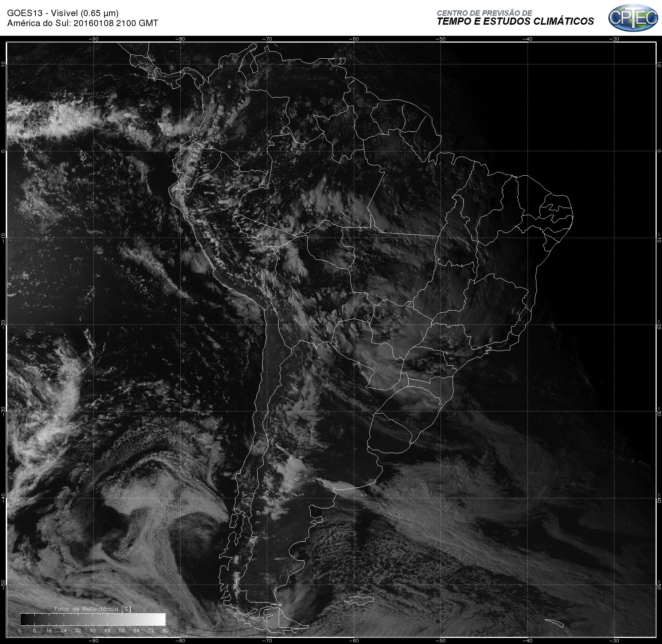
Task: Click the top '-70' longitude label
Action: coord(267,39)
